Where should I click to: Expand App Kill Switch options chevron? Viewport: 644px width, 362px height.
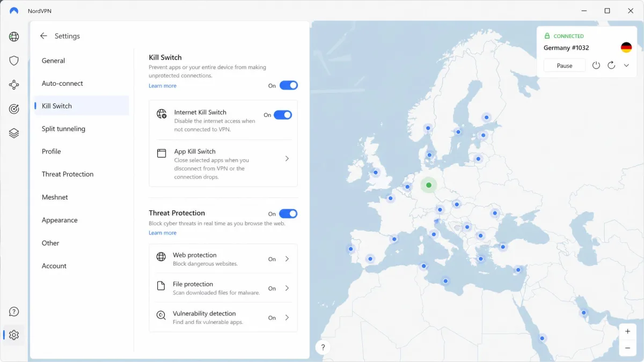pos(287,159)
